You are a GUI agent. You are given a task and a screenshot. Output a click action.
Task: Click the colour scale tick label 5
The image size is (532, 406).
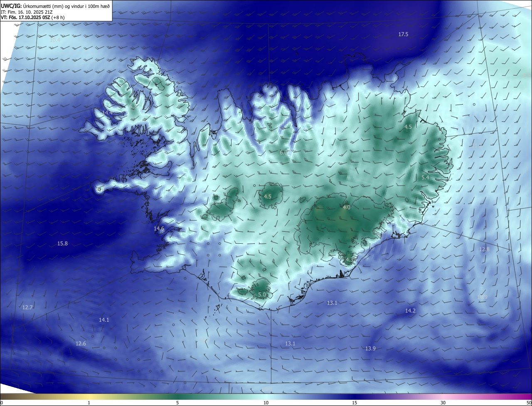click(177, 403)
